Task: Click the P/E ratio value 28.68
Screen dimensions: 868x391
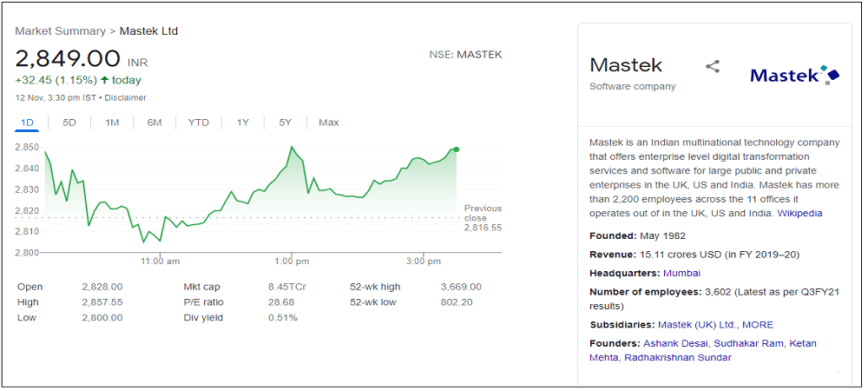Action: (281, 302)
